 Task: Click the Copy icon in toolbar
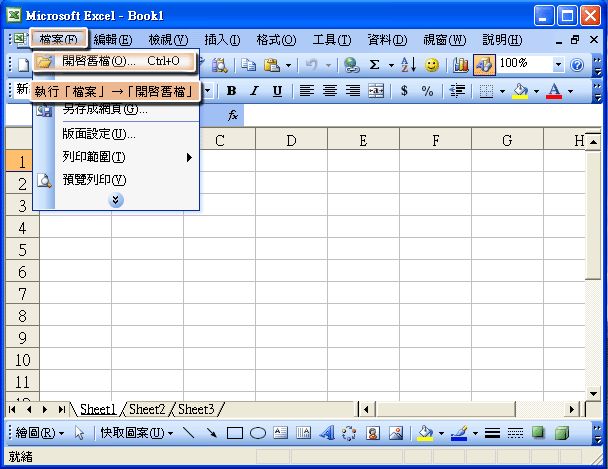click(248, 65)
